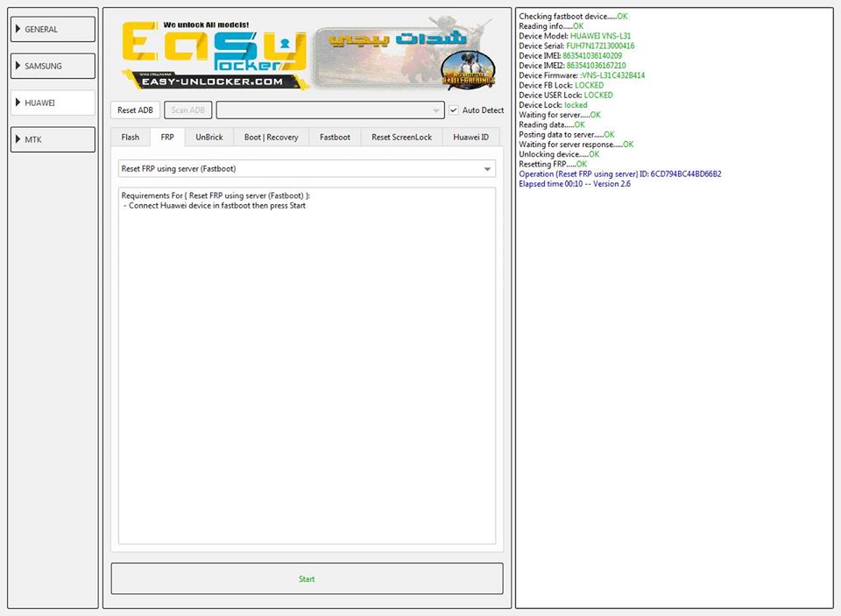This screenshot has height=616, width=841.
Task: Click the PUBG advertisement banner
Action: coord(405,54)
